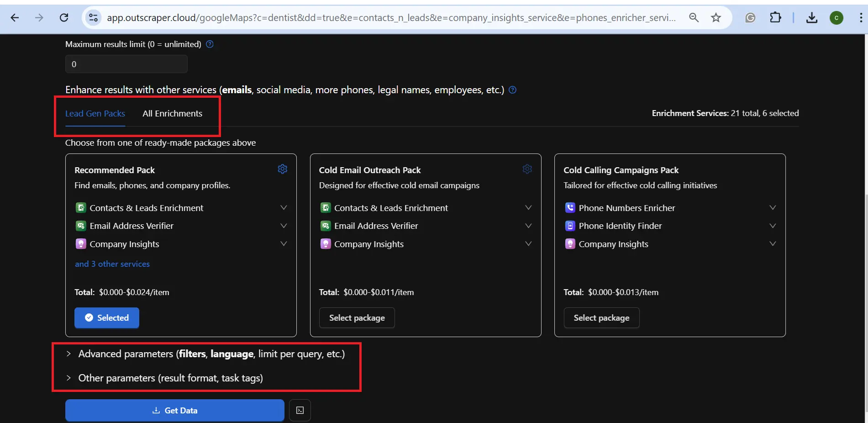Select the Cold Email Outreach package

tap(357, 318)
